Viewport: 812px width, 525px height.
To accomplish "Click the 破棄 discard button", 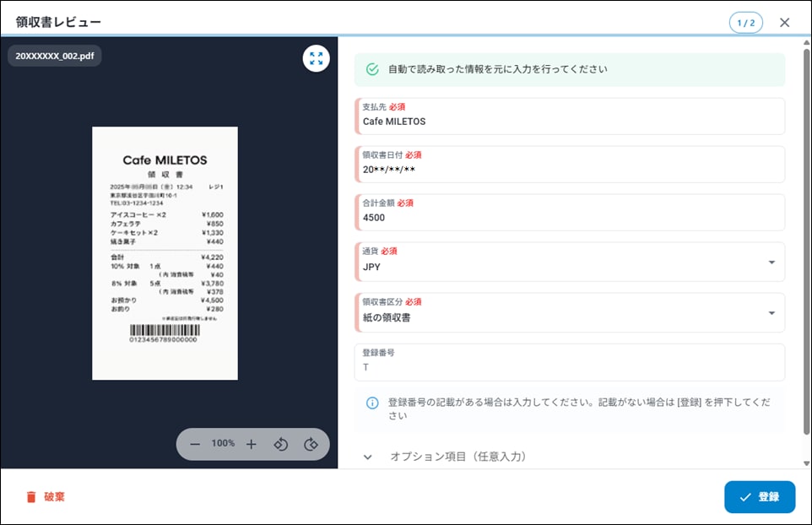I will click(x=45, y=497).
